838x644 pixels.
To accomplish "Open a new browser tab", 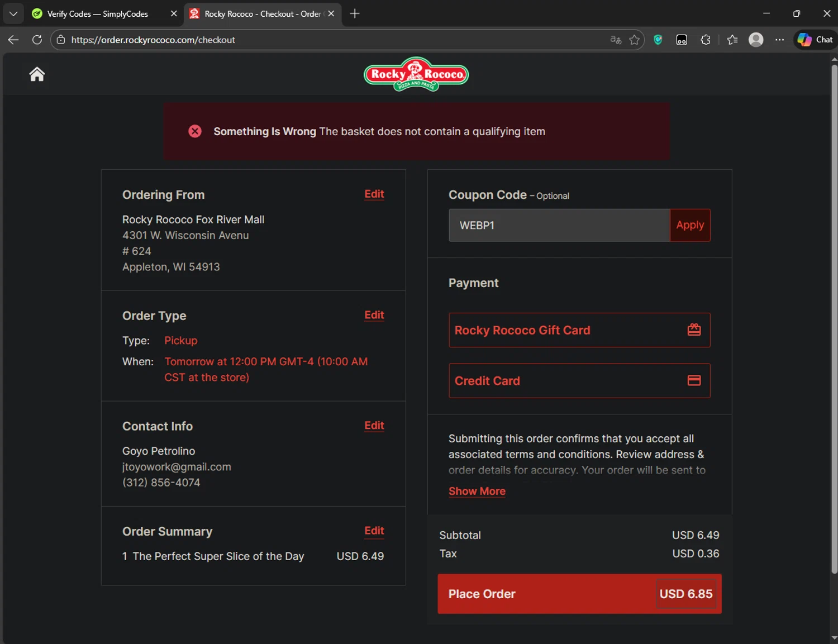I will (355, 13).
